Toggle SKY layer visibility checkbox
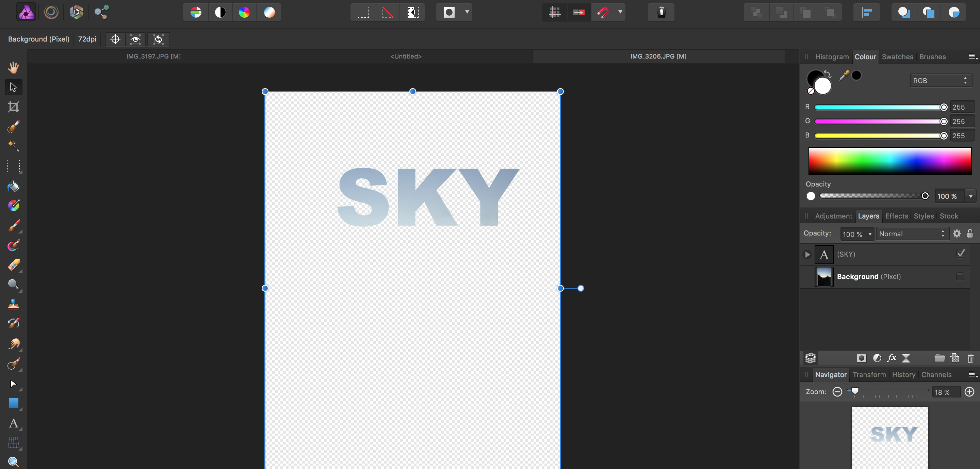 (x=961, y=254)
